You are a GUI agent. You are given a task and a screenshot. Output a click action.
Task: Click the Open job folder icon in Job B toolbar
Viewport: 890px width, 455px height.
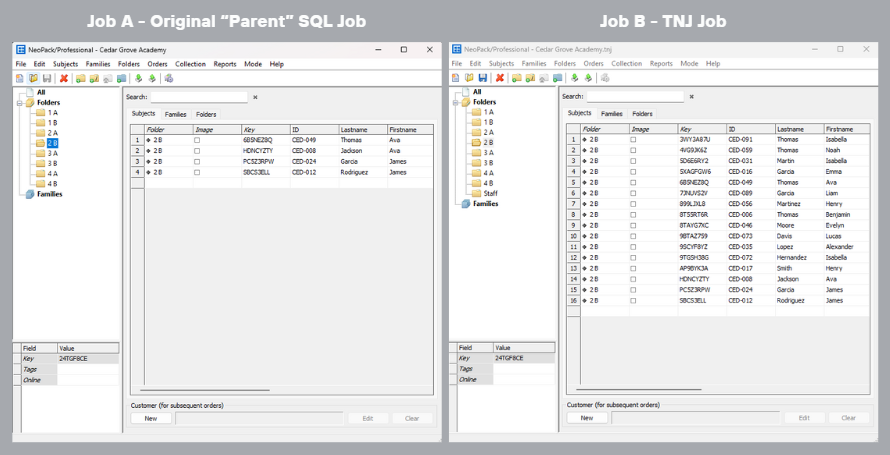point(468,78)
